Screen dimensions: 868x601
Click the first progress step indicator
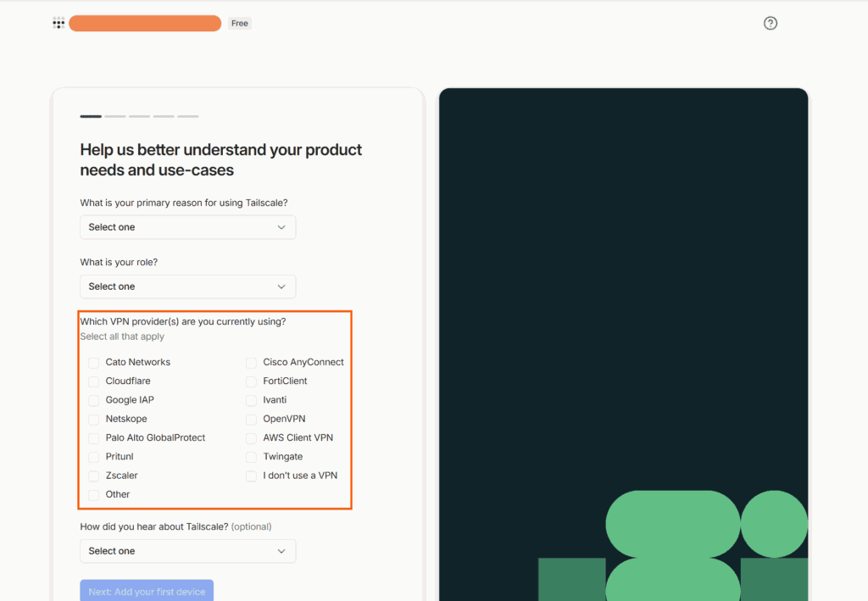coord(91,116)
